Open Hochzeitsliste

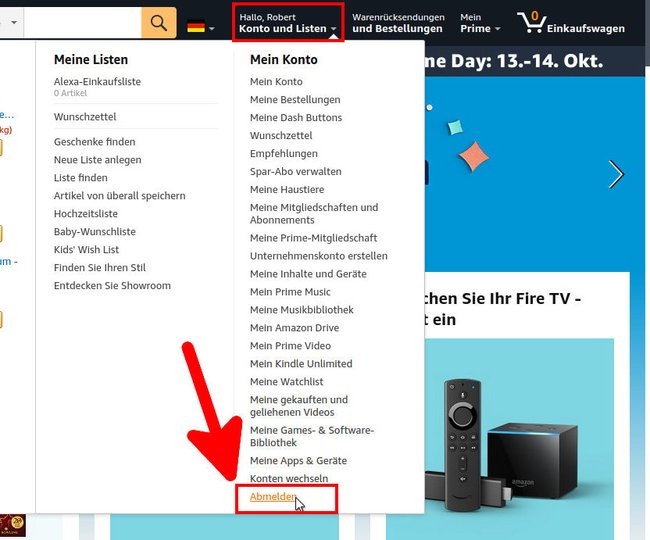point(86,214)
